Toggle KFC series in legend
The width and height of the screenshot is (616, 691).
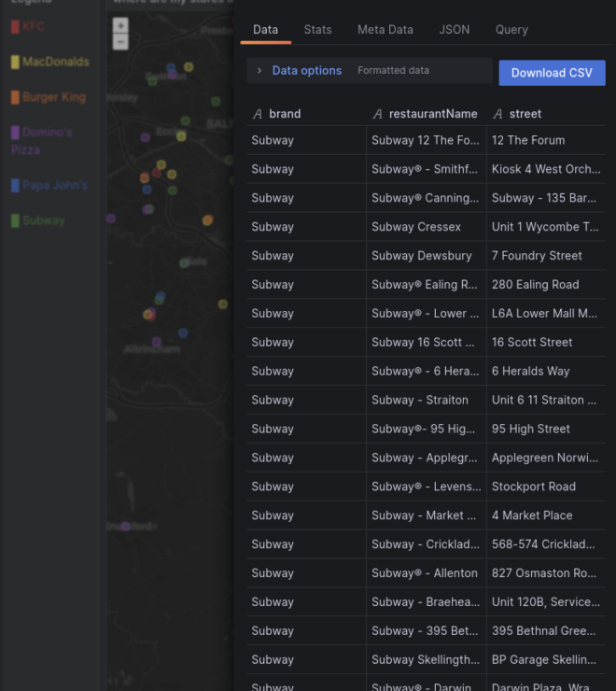34,26
